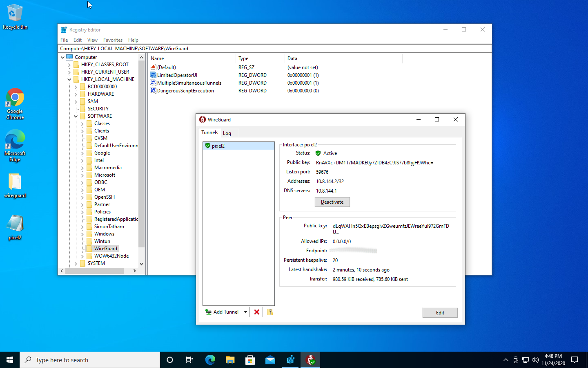This screenshot has height=368, width=588.
Task: Click the red X to delete selected tunnel
Action: pos(257,312)
